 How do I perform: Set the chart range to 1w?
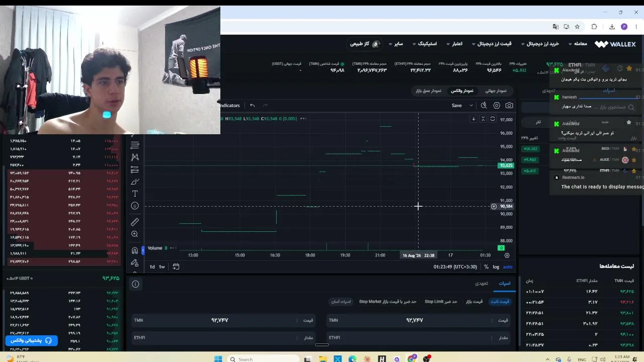point(162,266)
